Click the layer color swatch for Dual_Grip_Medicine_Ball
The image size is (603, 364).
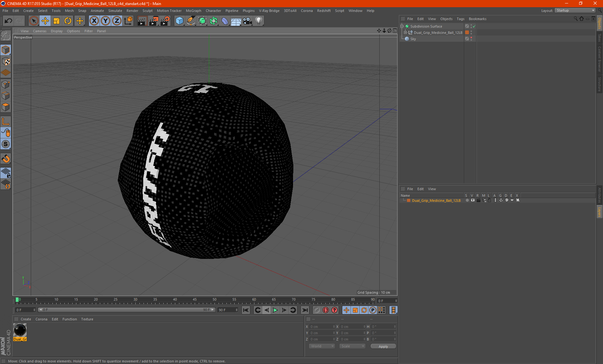tap(409, 200)
